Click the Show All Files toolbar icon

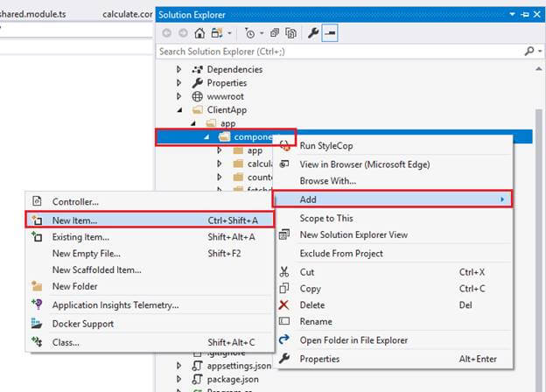290,33
